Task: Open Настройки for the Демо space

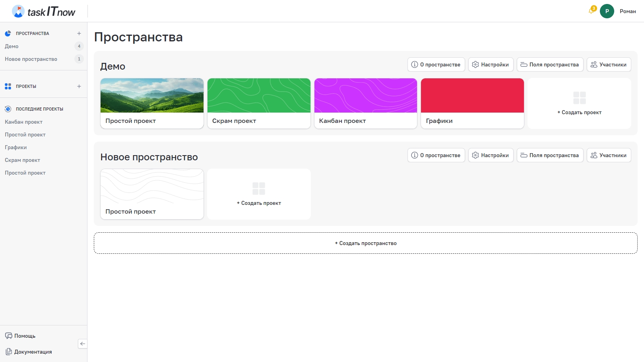Action: [491, 64]
